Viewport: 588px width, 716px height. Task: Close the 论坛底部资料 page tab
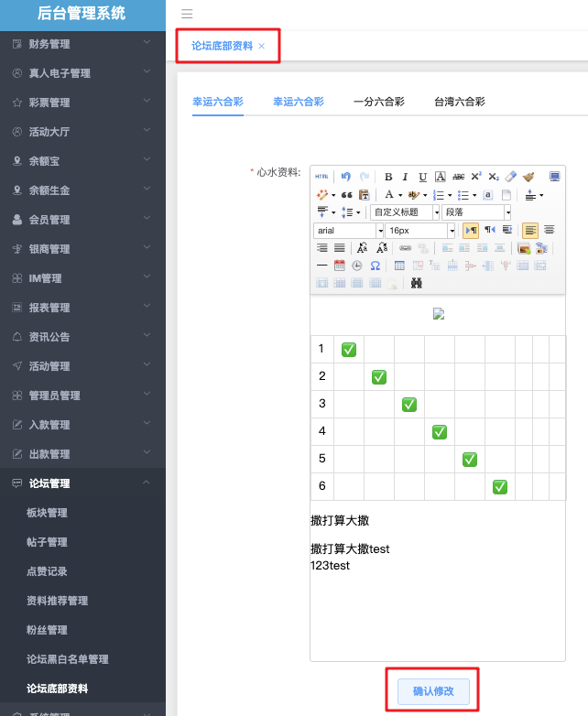coord(262,46)
